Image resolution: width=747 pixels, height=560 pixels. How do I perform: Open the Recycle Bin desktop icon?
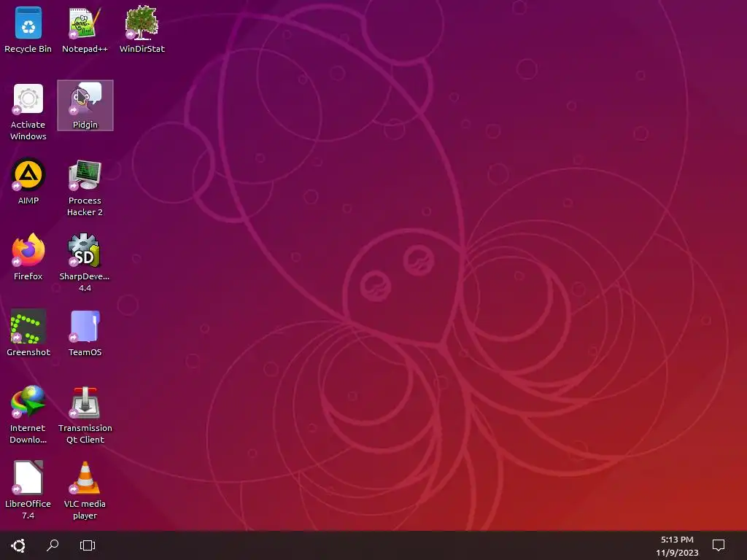click(28, 29)
